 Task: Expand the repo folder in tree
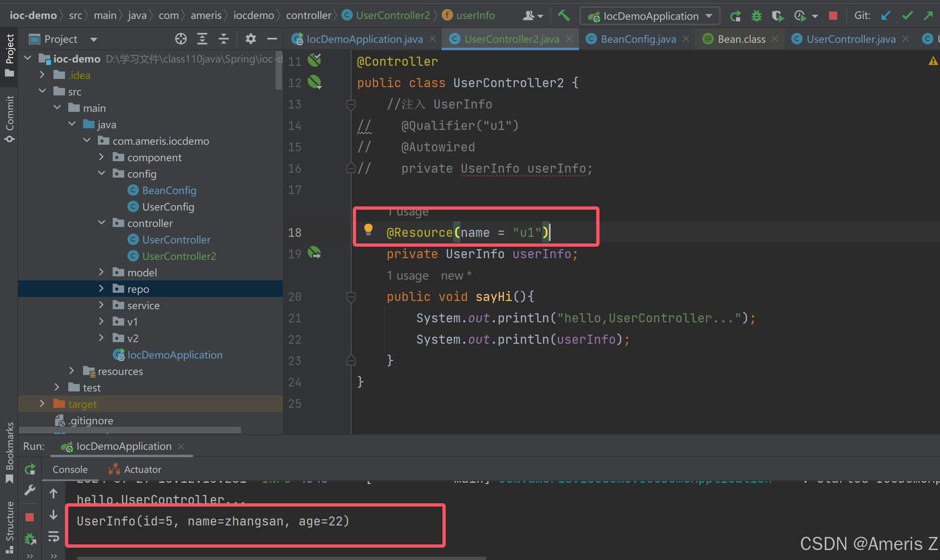(101, 289)
